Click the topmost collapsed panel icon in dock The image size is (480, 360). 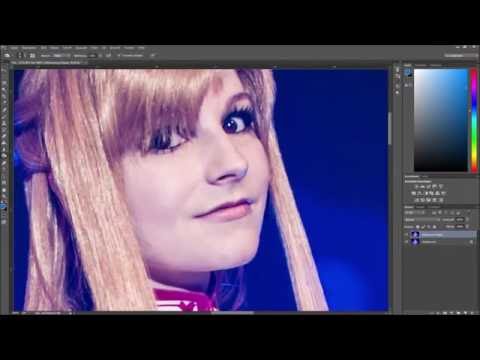coord(397,69)
